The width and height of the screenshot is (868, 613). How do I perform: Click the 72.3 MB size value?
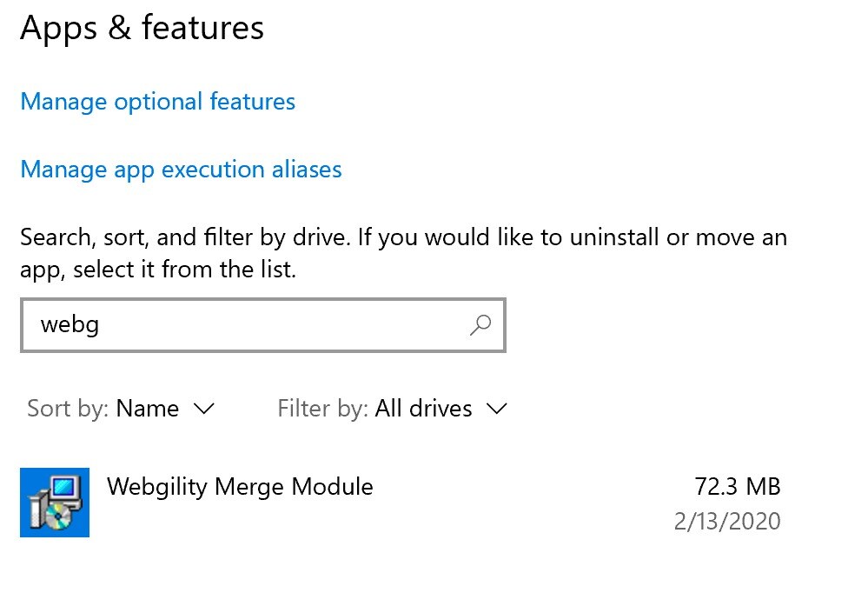738,487
